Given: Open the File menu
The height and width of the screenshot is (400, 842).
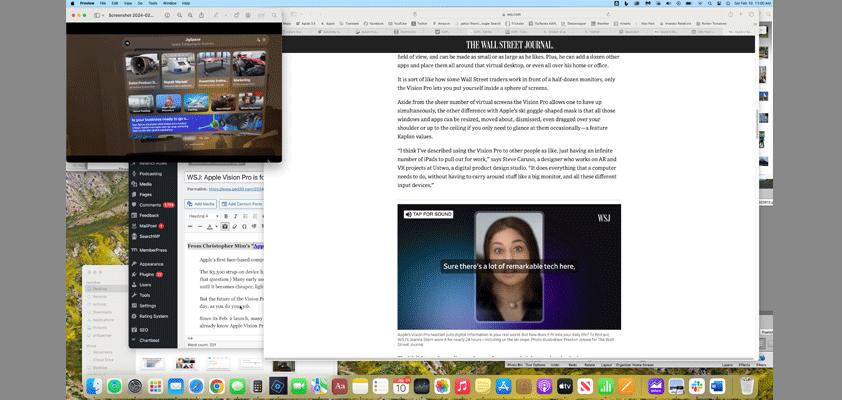Looking at the screenshot, I should pyautogui.click(x=103, y=3).
